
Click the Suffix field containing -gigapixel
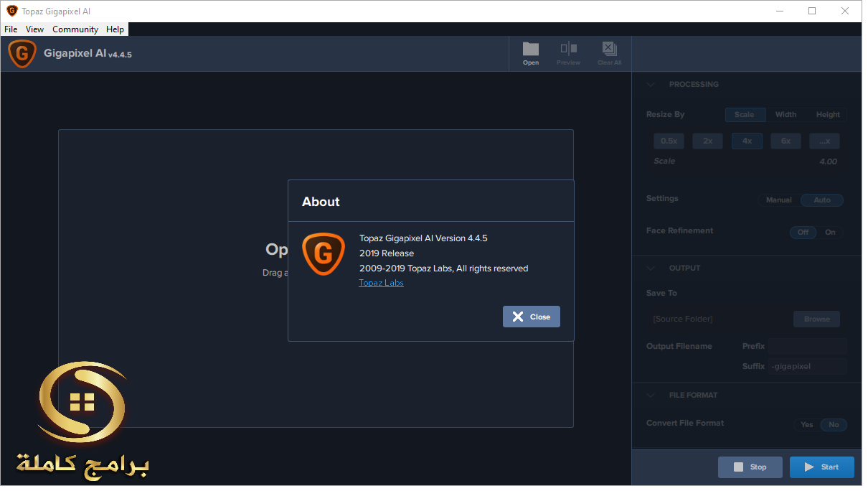pyautogui.click(x=808, y=366)
